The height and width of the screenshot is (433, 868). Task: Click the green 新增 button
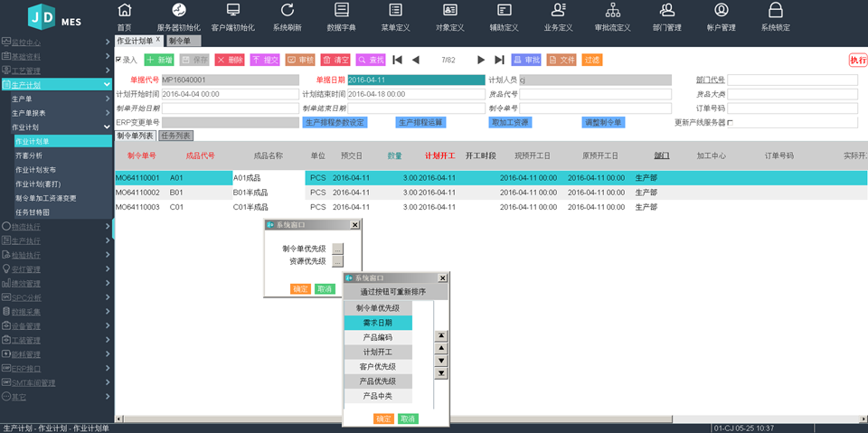click(x=159, y=60)
